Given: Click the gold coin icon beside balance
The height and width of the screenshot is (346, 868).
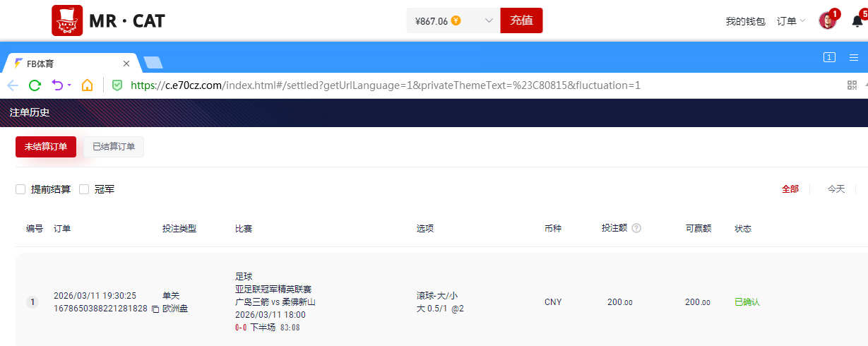Looking at the screenshot, I should tap(456, 20).
